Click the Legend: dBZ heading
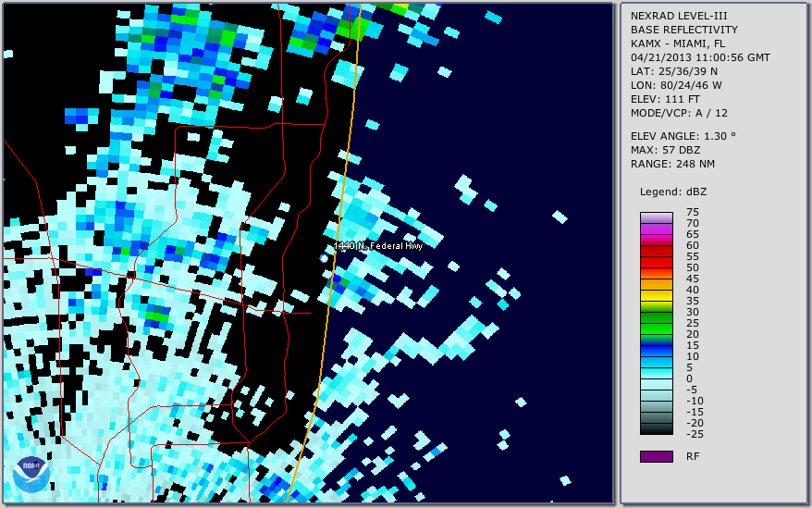The height and width of the screenshot is (508, 812). pos(673,192)
